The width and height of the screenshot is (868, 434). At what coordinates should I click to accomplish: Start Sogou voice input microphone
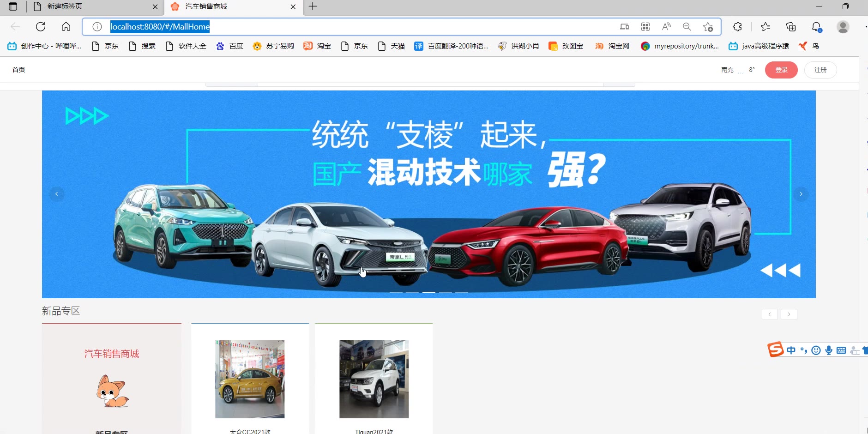click(x=829, y=350)
